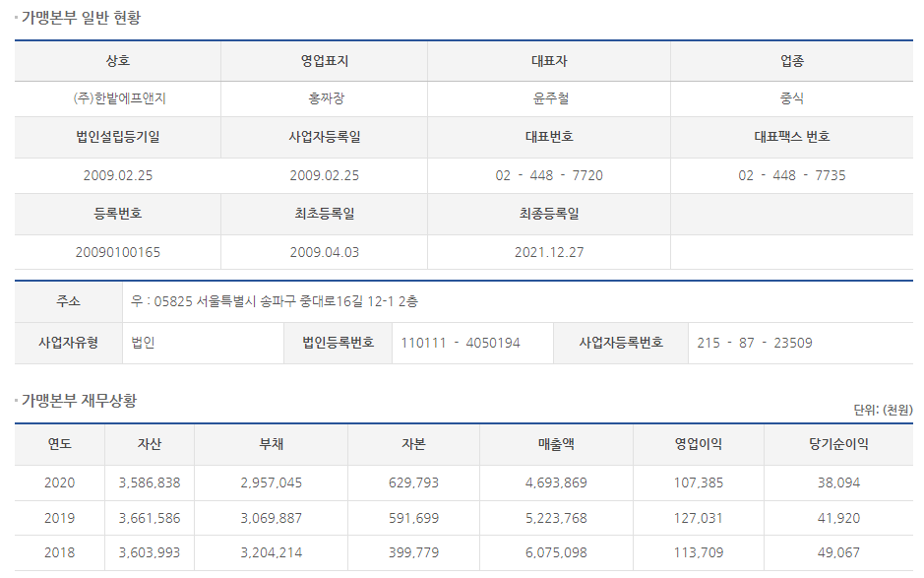The width and height of the screenshot is (924, 578).
Task: Click the 영업표지 column header
Action: pyautogui.click(x=324, y=61)
